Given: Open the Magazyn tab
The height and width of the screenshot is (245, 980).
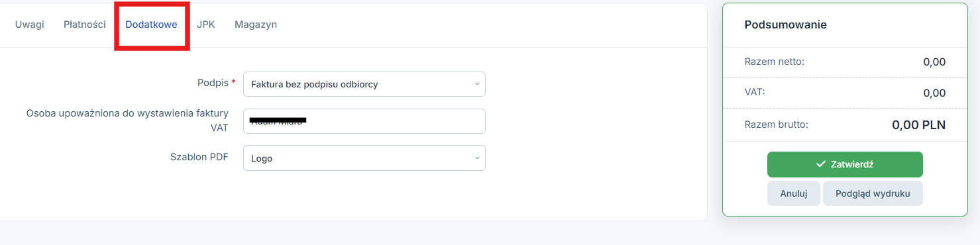Looking at the screenshot, I should point(256,24).
